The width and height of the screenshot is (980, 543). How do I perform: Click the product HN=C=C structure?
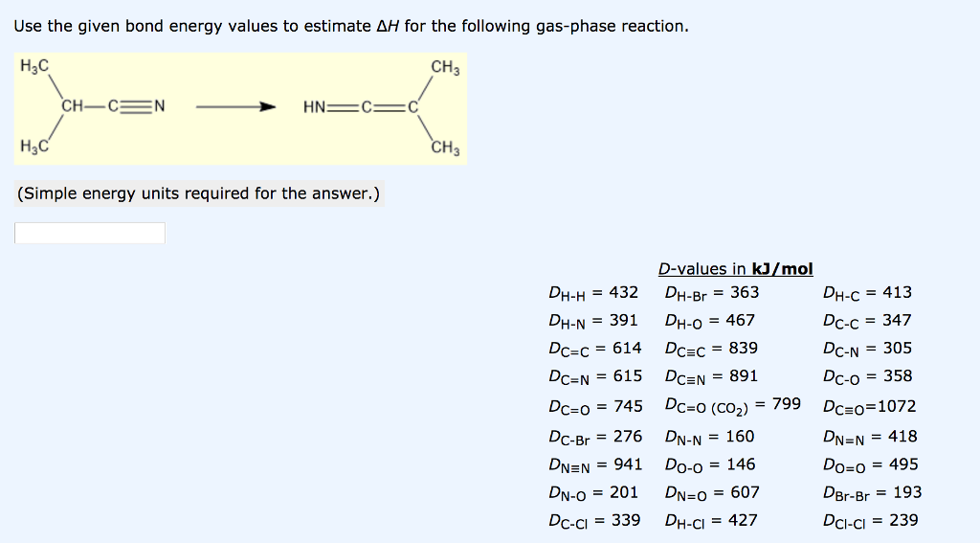tap(361, 107)
